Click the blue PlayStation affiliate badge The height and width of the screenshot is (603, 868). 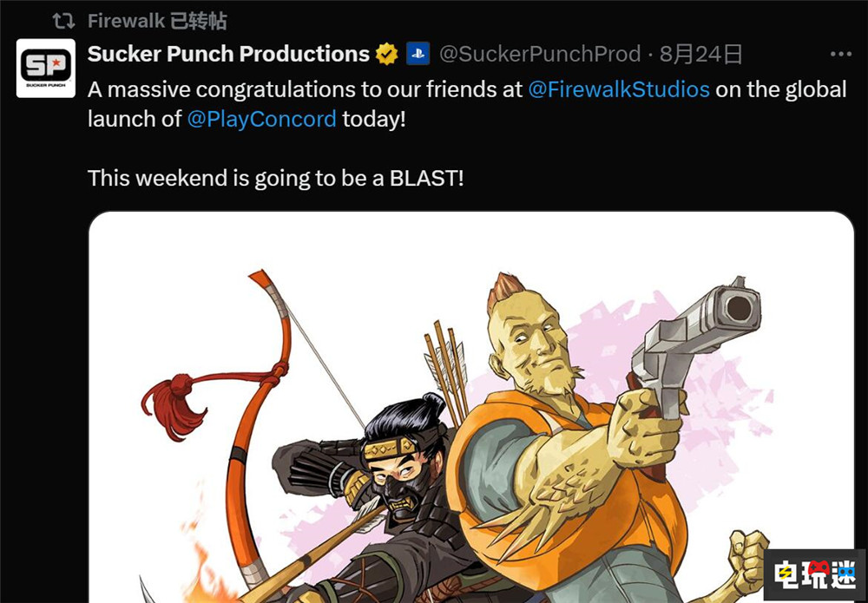click(x=418, y=54)
